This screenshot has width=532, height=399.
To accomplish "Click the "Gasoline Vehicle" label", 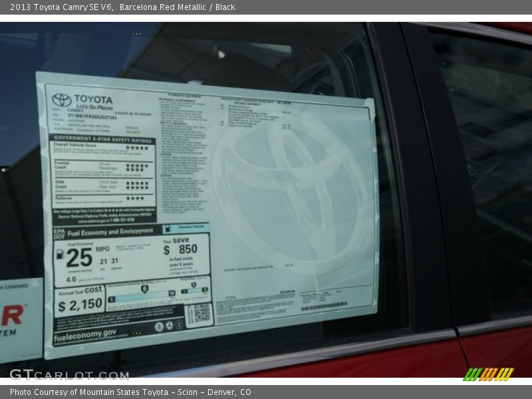I will (x=192, y=227).
